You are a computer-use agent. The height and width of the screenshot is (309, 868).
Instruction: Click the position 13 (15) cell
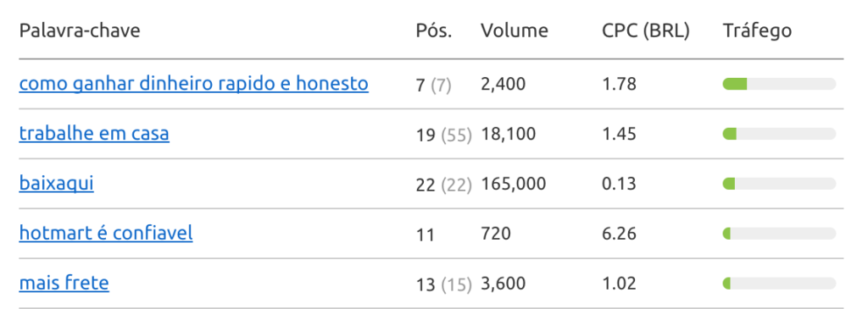point(444,284)
